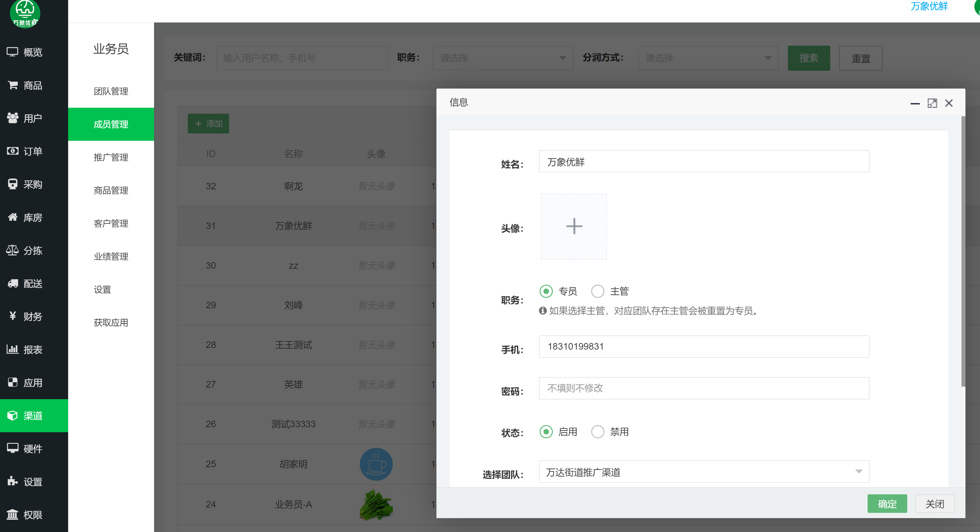The image size is (980, 532).
Task: Click the 分拣 balance scale icon
Action: pos(12,250)
